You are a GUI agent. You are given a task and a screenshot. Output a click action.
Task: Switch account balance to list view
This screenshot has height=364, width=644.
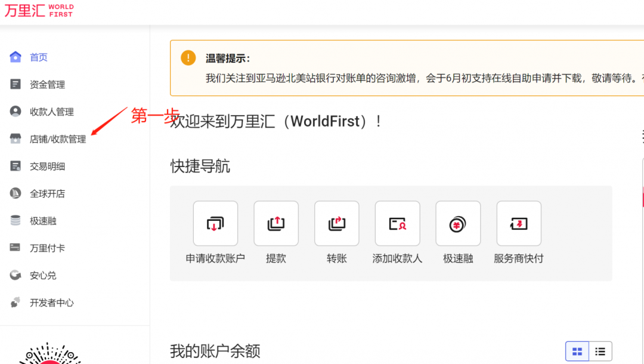click(x=600, y=351)
